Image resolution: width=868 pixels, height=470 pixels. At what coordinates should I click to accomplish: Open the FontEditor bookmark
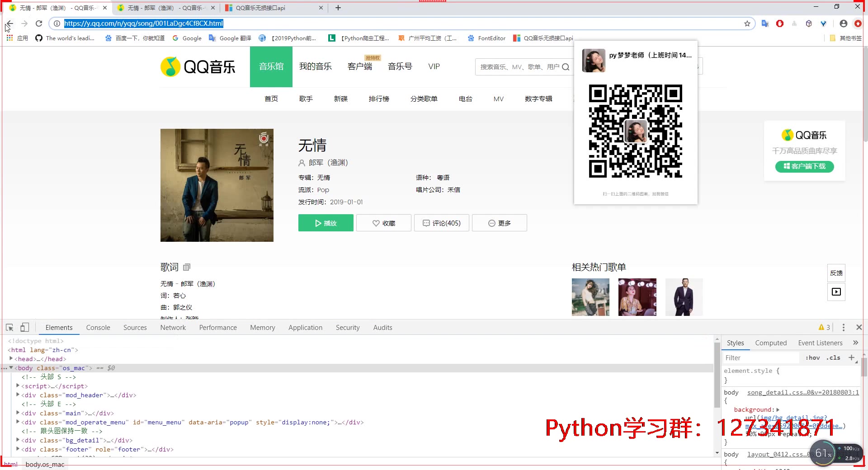click(x=487, y=38)
